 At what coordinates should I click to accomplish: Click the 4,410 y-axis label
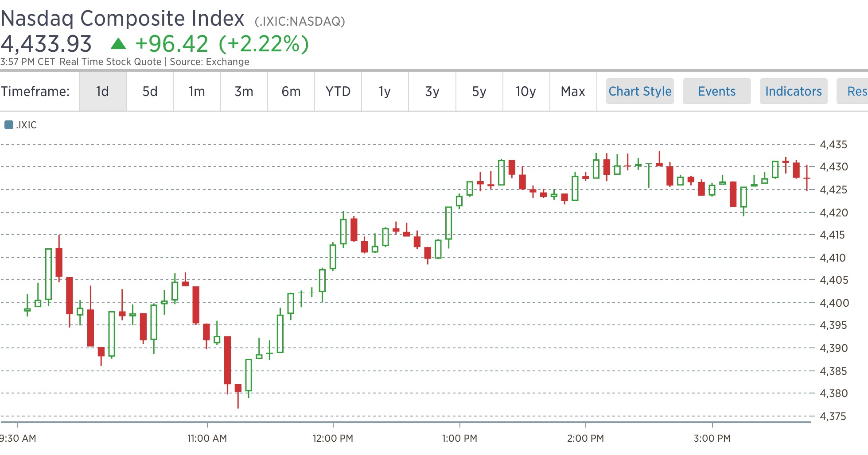833,258
